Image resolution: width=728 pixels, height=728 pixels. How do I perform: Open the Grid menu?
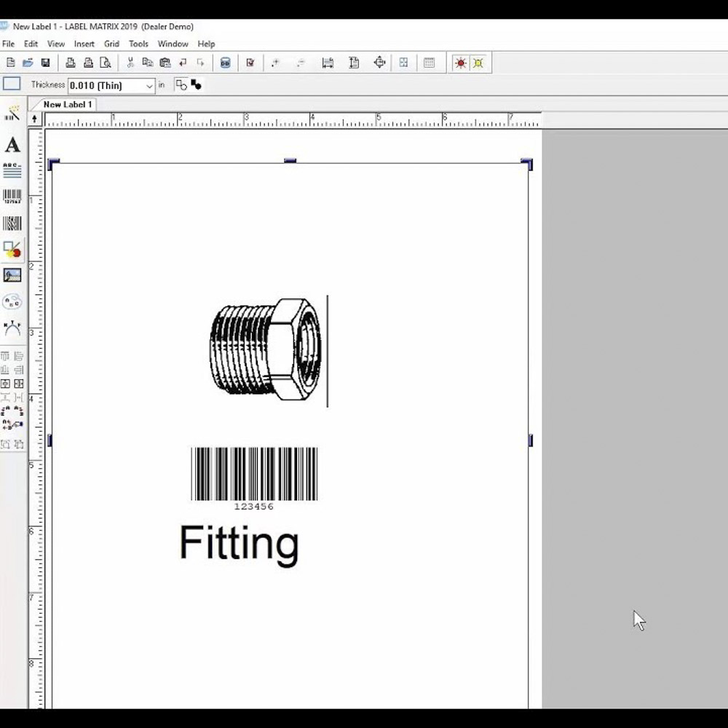click(x=111, y=44)
